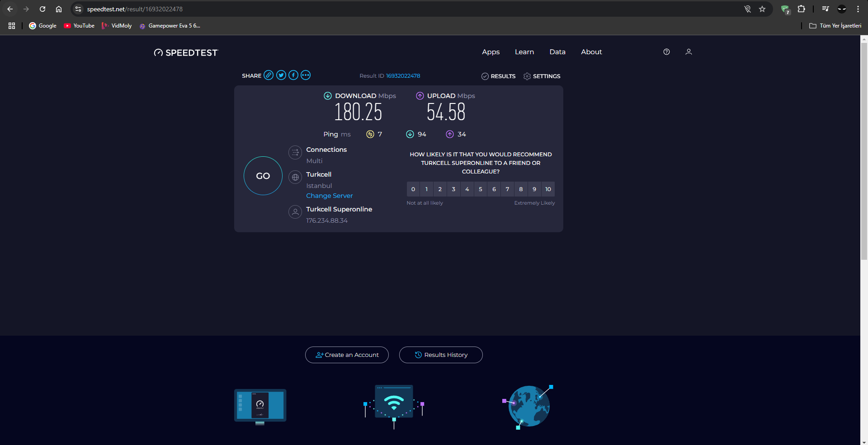Open the result ID 16932022478 link
The image size is (868, 445).
[403, 76]
